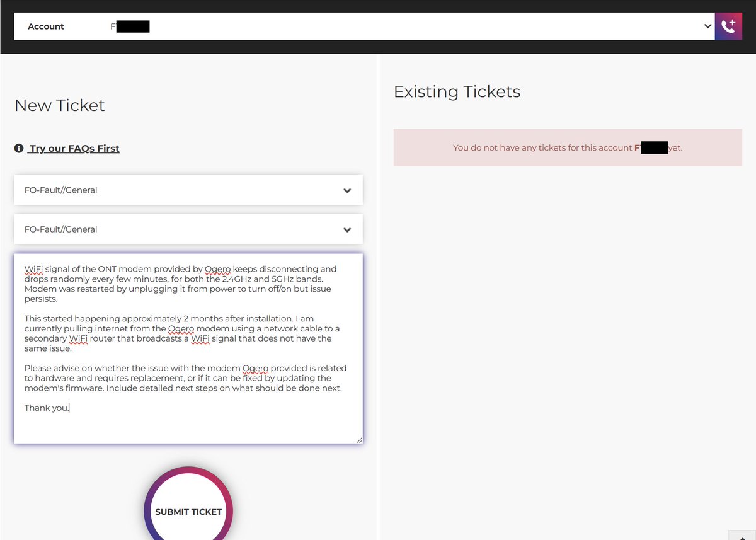Submit the ticket with SUBMIT TICKET button

188,511
